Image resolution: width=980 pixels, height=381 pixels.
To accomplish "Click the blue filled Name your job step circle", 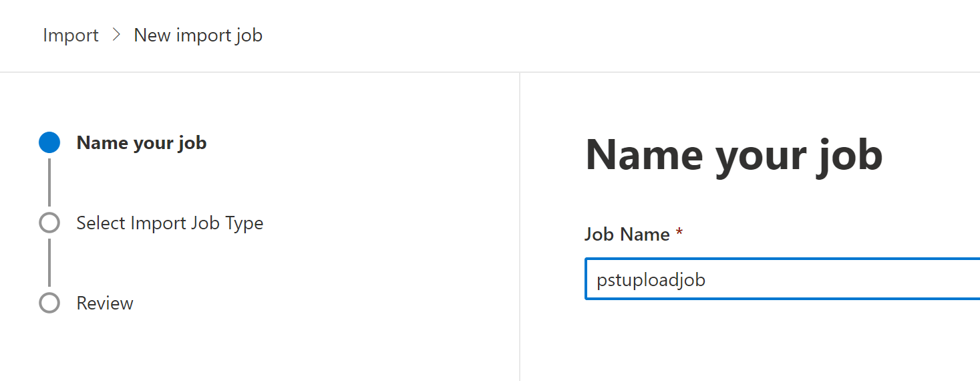I will pyautogui.click(x=49, y=142).
